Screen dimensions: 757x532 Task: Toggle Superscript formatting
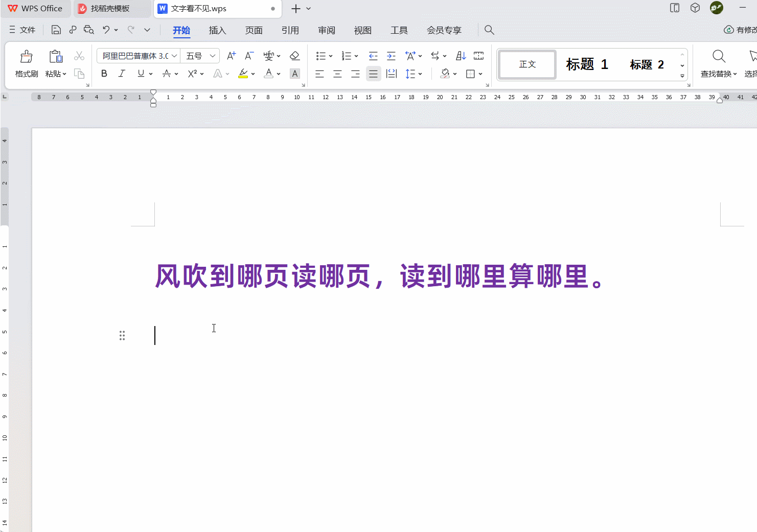click(x=192, y=74)
